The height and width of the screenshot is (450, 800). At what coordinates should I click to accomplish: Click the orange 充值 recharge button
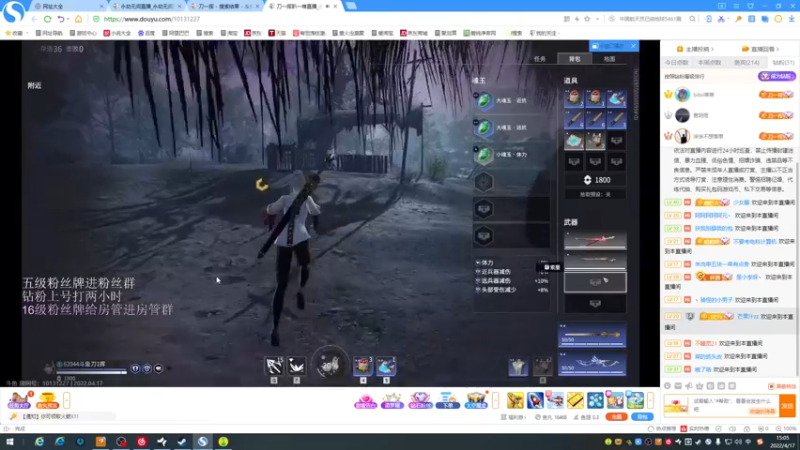[x=616, y=417]
